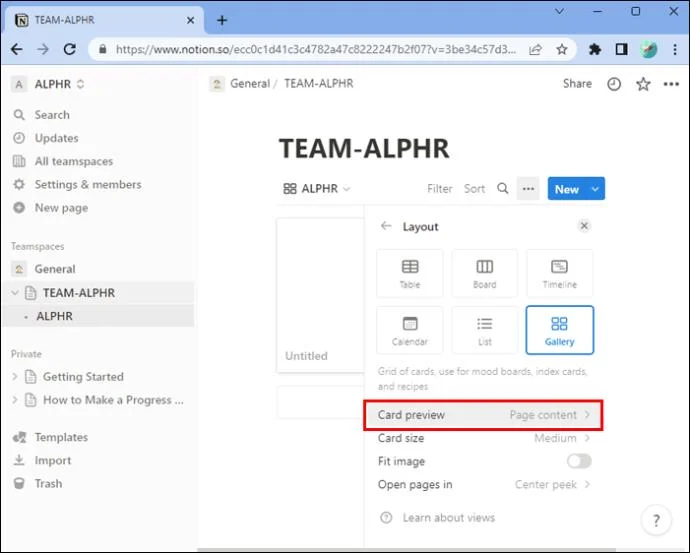
Task: Close the Layout panel
Action: pyautogui.click(x=584, y=226)
